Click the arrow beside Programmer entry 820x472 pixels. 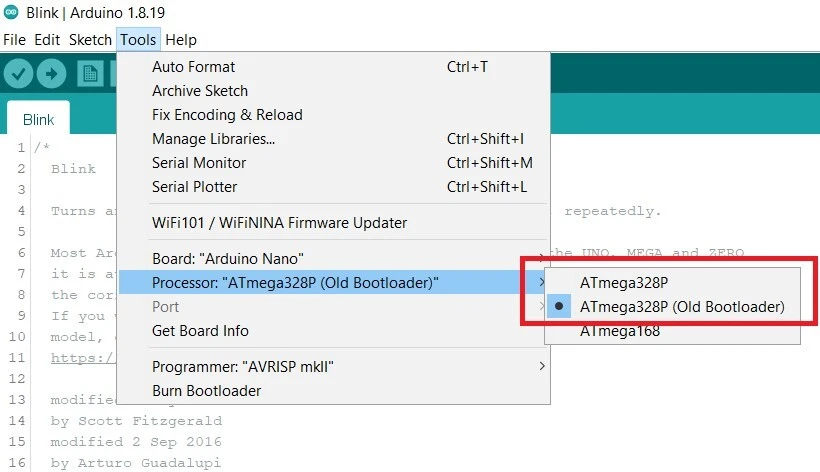click(x=542, y=366)
